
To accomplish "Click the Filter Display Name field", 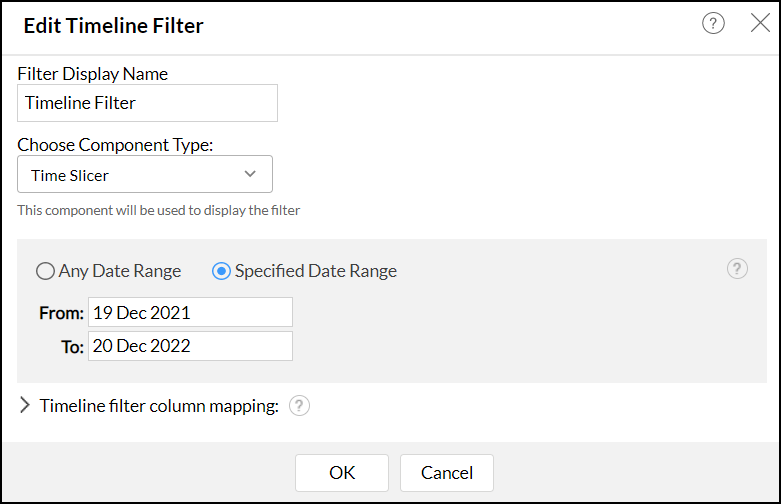I will (147, 102).
